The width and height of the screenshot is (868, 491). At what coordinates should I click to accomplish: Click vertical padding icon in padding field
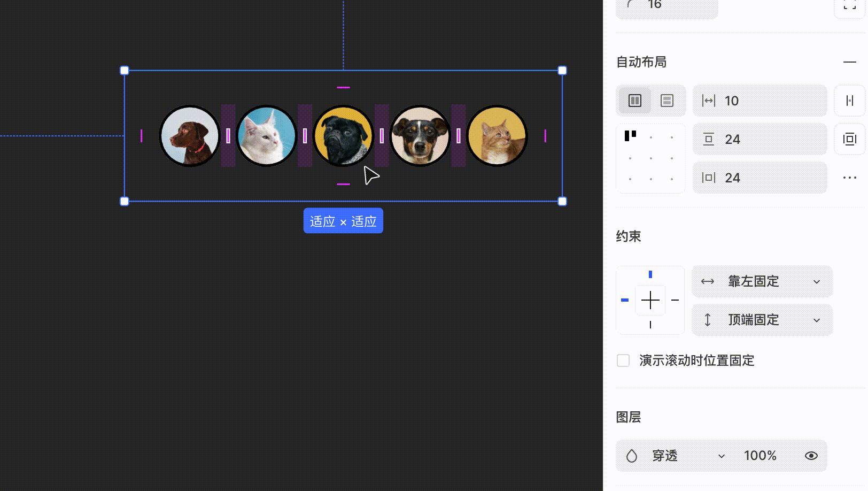pyautogui.click(x=709, y=139)
